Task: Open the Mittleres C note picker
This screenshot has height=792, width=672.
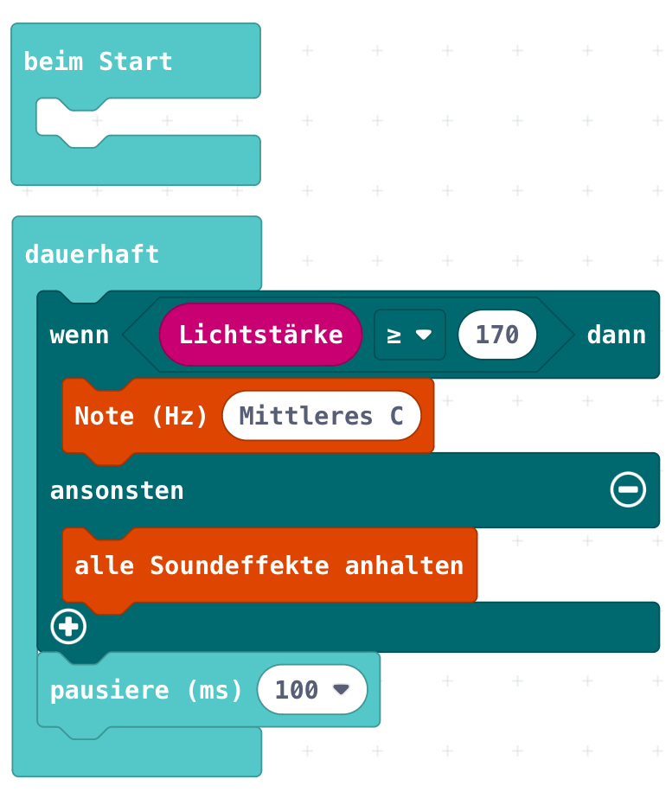Action: click(321, 416)
